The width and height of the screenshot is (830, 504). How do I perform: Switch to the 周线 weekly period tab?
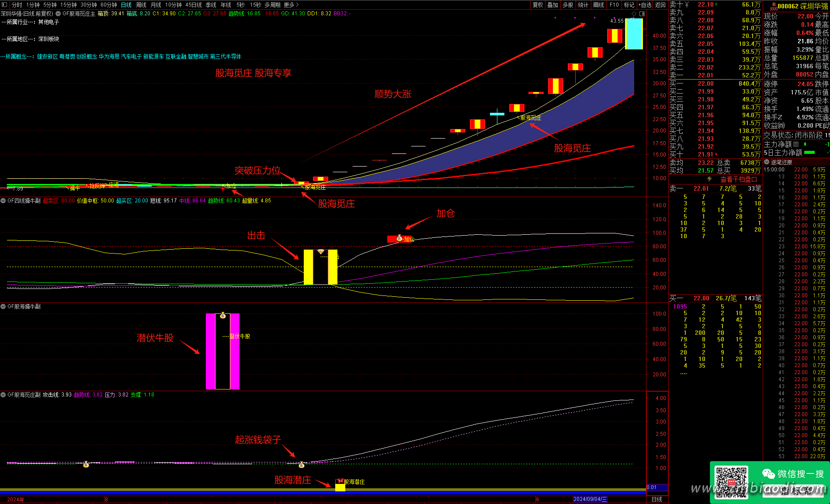141,5
